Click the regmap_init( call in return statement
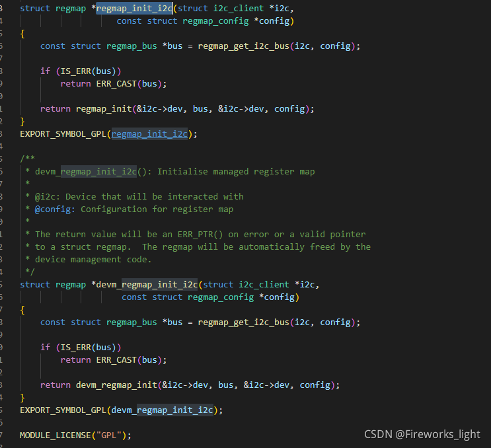This screenshot has width=491, height=448. pos(104,109)
